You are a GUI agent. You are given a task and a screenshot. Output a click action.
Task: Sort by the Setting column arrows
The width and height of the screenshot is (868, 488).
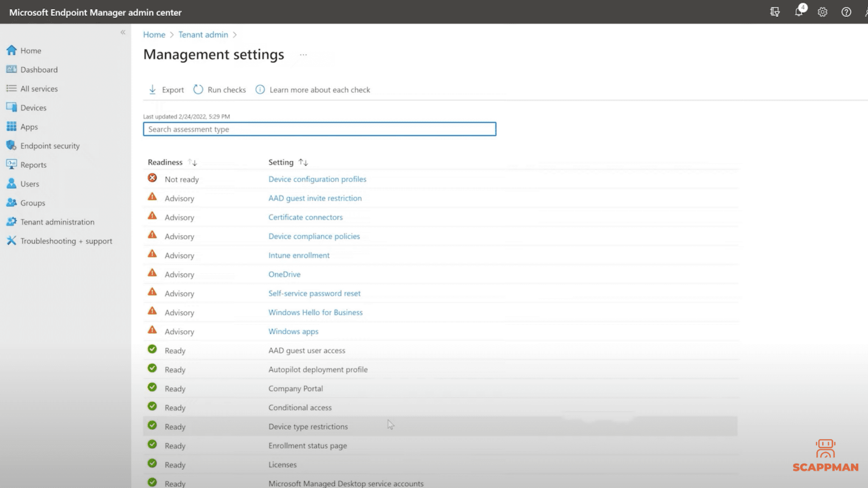pos(303,162)
